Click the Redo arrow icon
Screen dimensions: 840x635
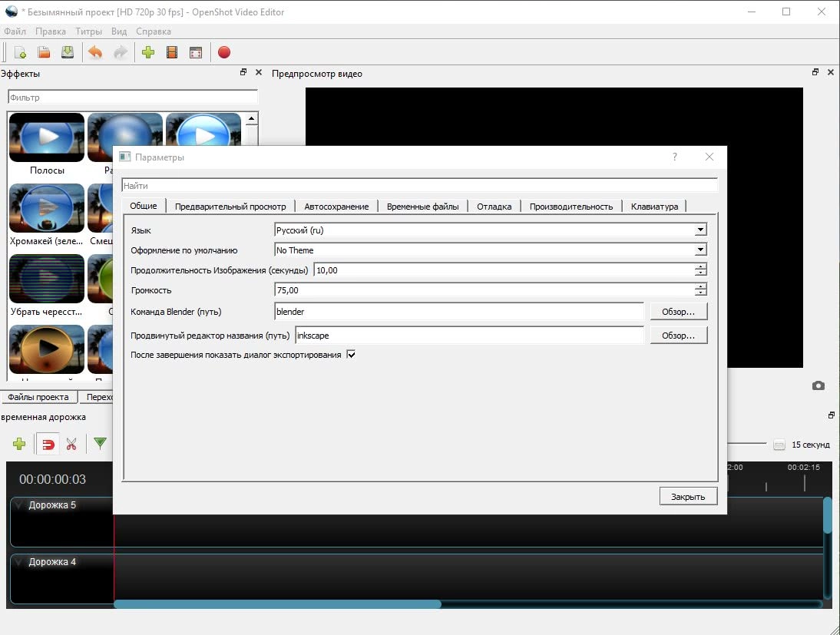(x=121, y=52)
